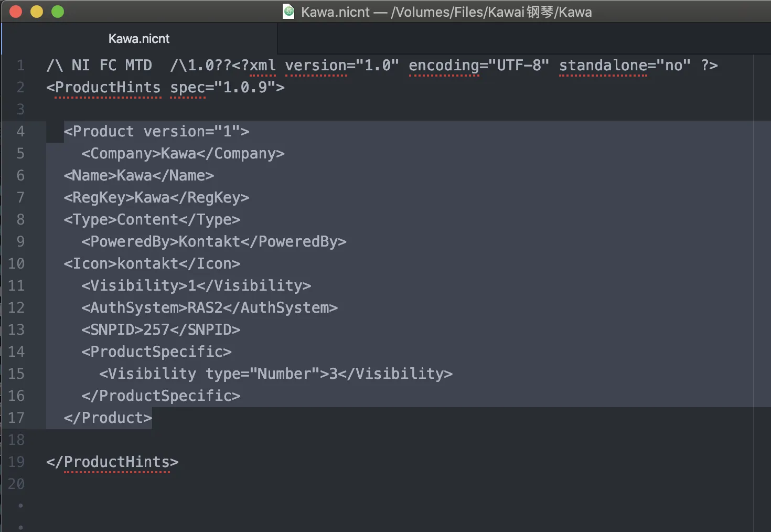Click gutter line number 3

point(20,110)
